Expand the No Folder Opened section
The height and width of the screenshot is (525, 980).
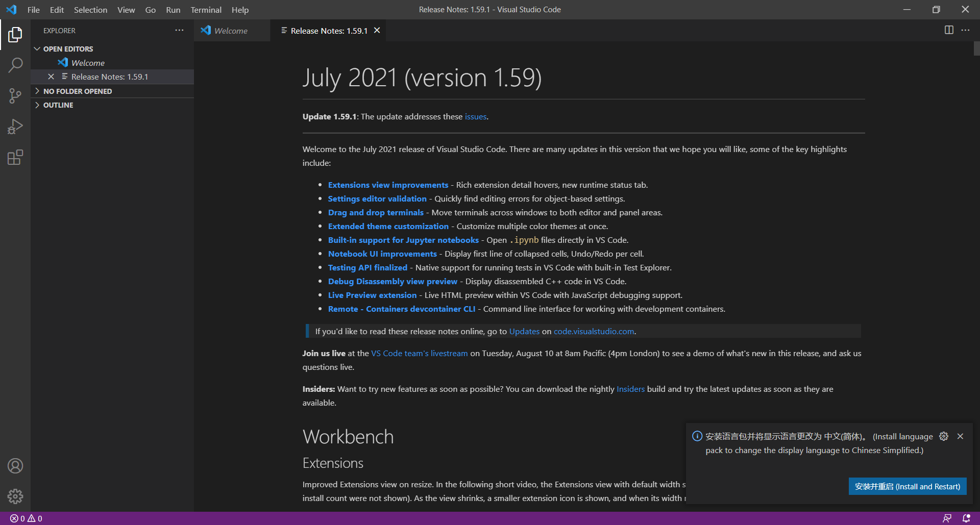tap(112, 91)
